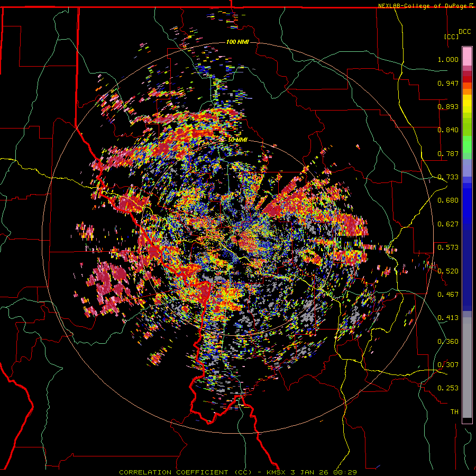Click the 1.000 legend value

pos(448,59)
